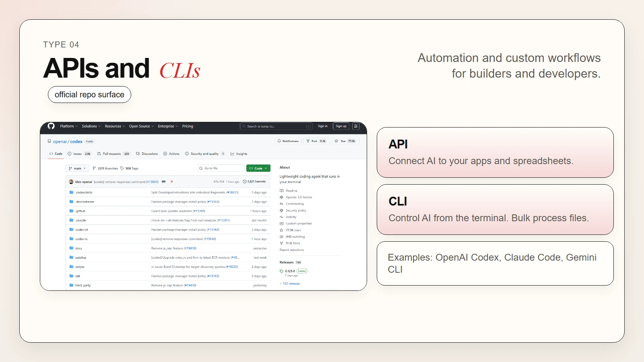This screenshot has height=362, width=644.
Task: Click the Search or jump to field
Action: (x=276, y=126)
